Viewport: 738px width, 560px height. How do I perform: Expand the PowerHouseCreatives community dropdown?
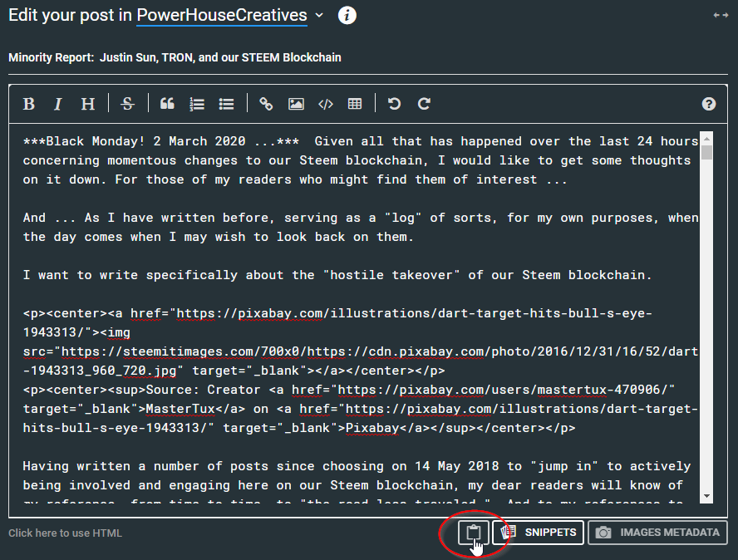tap(320, 15)
